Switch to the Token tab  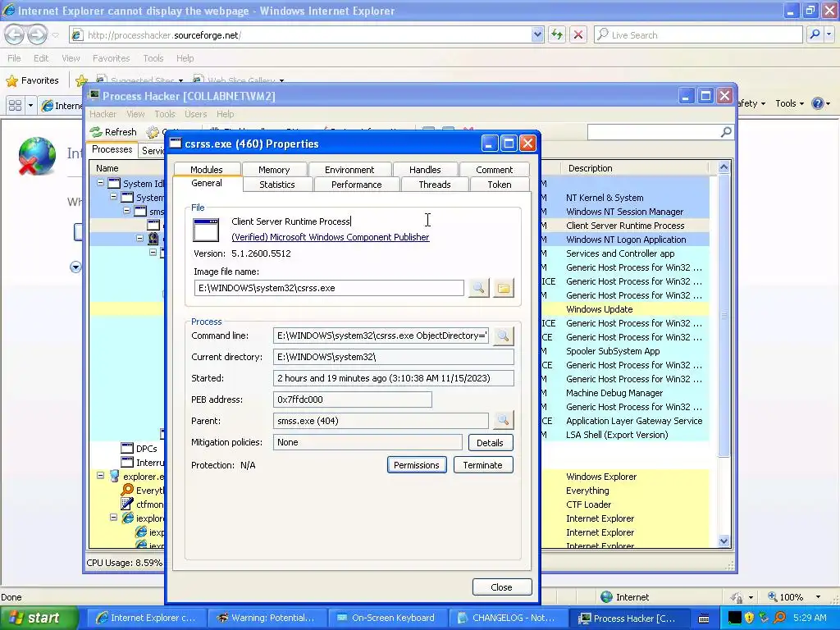(x=500, y=185)
